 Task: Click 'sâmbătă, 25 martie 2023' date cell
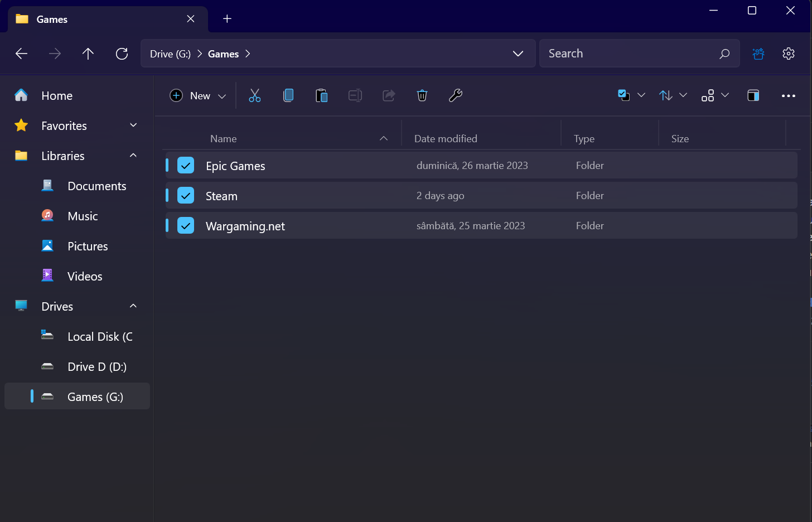[x=471, y=225]
